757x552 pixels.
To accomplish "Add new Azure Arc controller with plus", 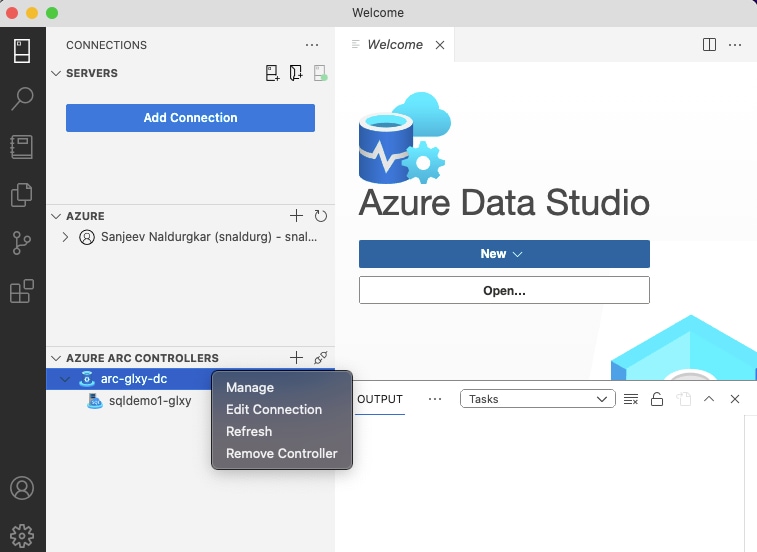I will coord(296,358).
